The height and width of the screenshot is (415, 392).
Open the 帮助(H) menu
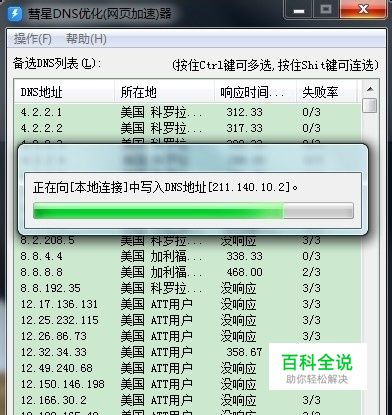[86, 39]
